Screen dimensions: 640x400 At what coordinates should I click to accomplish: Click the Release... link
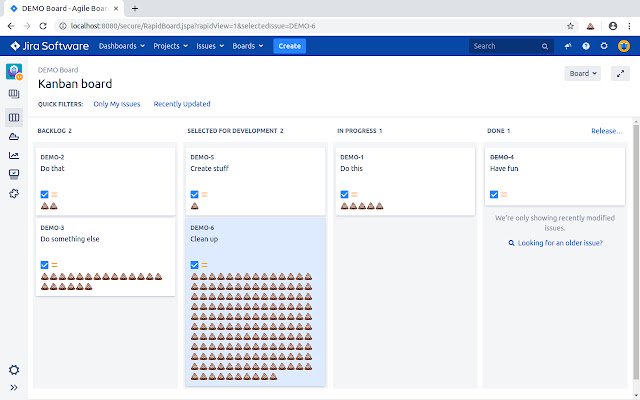(x=607, y=131)
